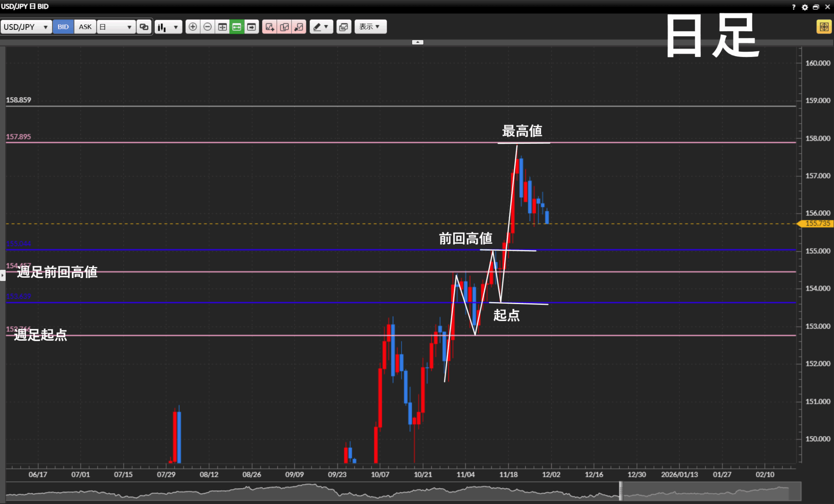Open the pencil drawing tools menu
This screenshot has height=504, width=834.
[x=321, y=27]
